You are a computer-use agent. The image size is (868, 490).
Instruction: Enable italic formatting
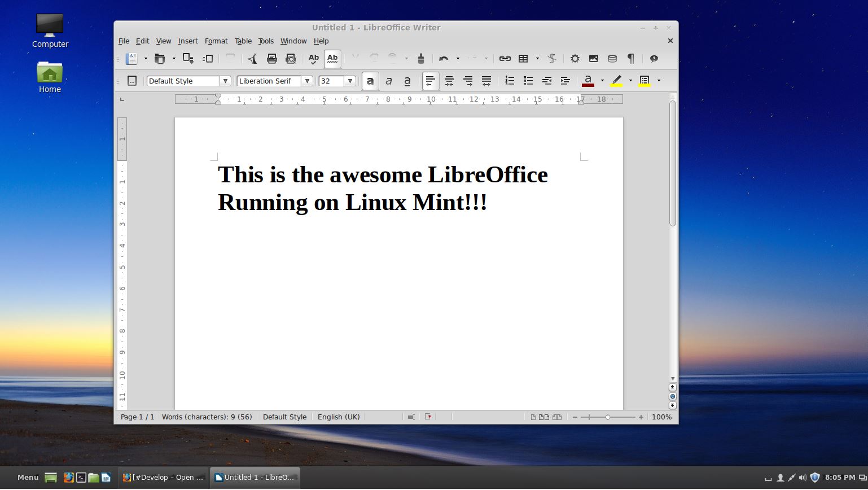click(x=389, y=81)
